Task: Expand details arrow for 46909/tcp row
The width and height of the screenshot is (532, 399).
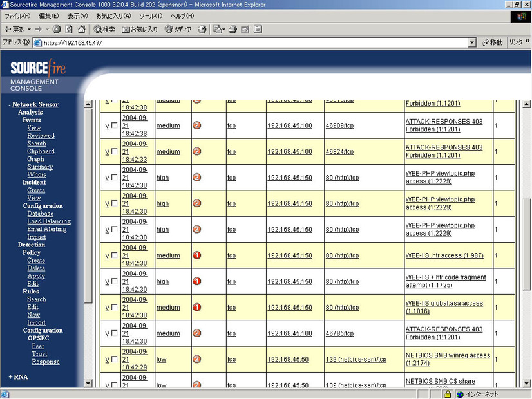Action: pos(107,125)
